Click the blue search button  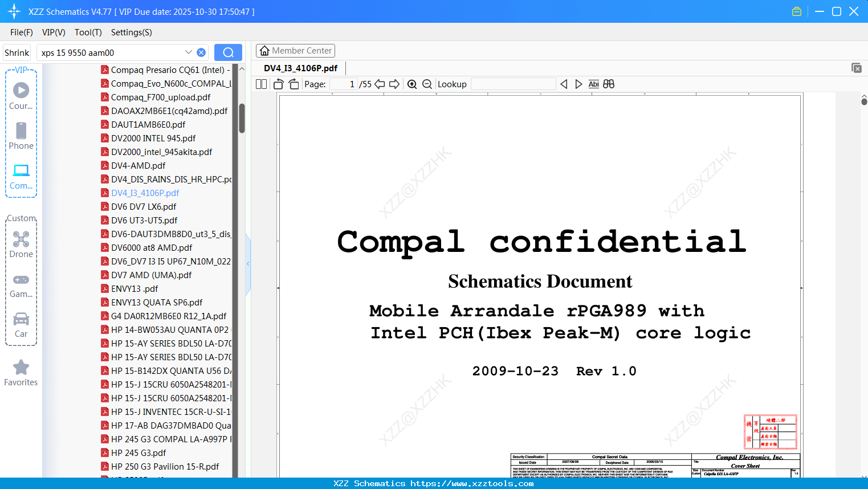tap(228, 52)
